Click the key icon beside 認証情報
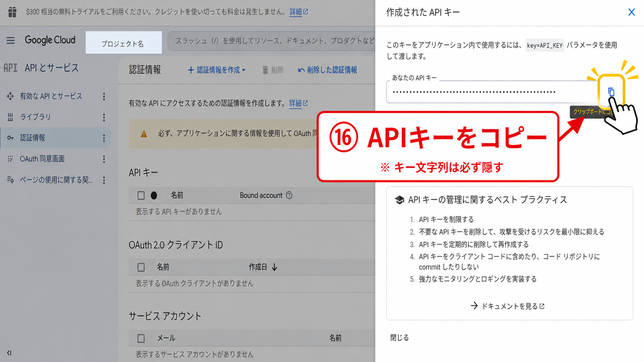This screenshot has width=644, height=362. point(10,138)
